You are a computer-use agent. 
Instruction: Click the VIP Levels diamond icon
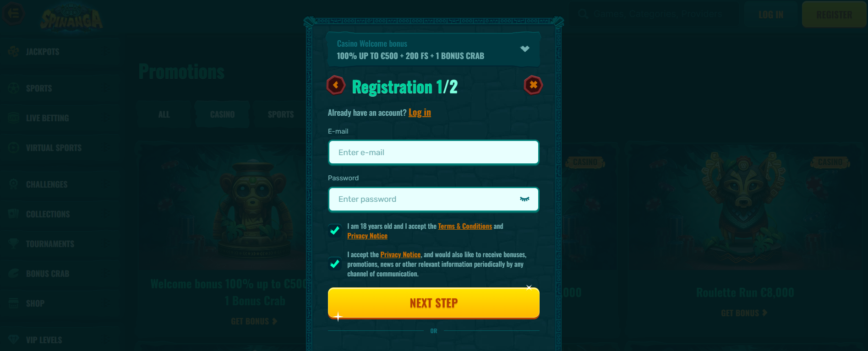click(x=14, y=340)
